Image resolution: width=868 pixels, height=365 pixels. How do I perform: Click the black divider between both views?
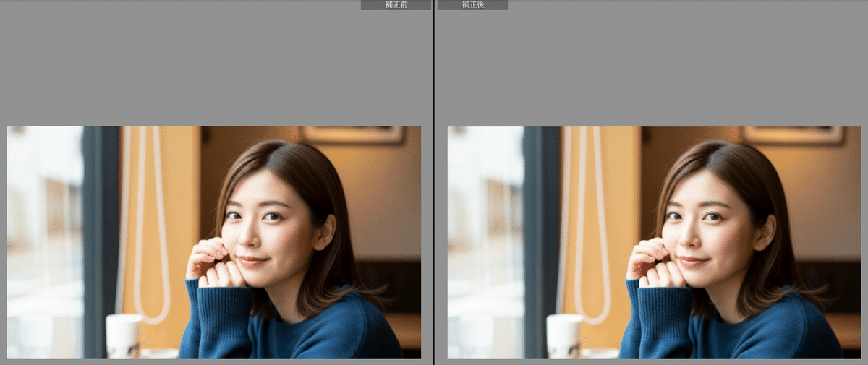click(434, 181)
